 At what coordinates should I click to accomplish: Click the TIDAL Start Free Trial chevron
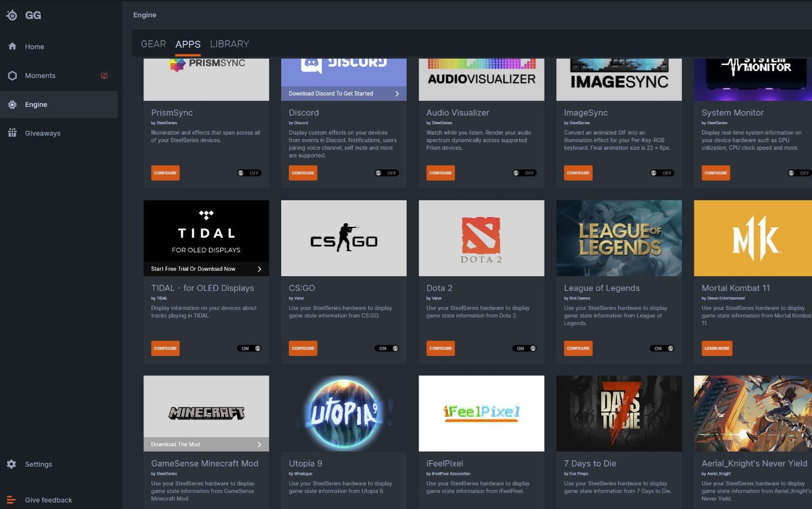(x=259, y=269)
